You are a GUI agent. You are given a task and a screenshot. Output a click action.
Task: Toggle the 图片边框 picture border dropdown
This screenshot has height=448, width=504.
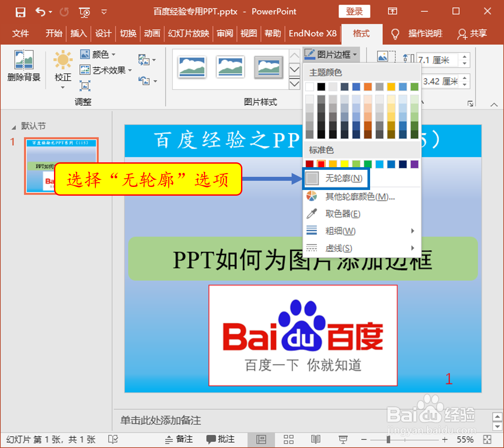(331, 54)
